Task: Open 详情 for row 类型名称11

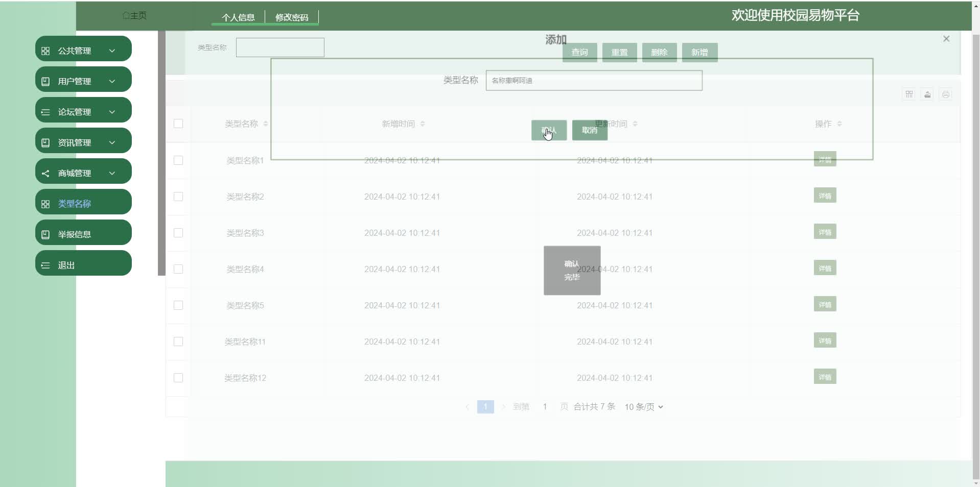Action: click(825, 340)
